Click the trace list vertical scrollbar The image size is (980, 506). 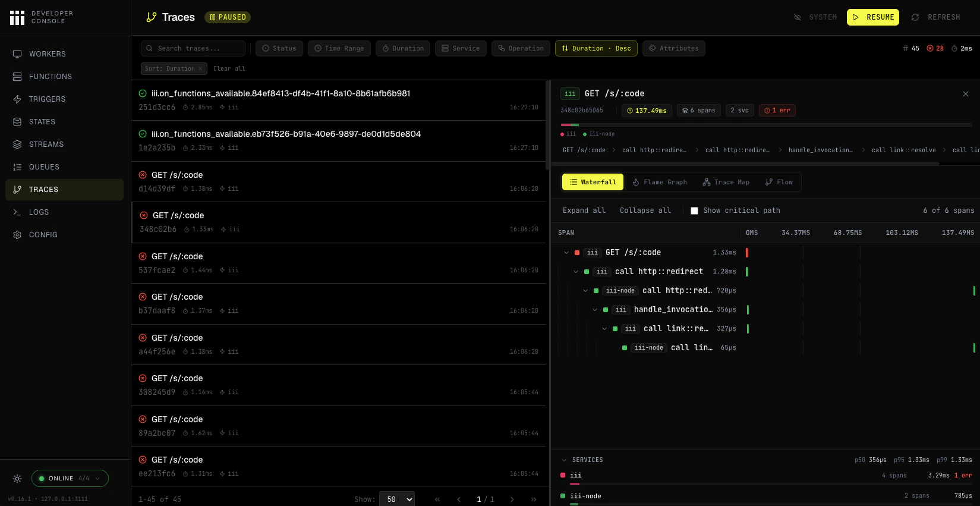pyautogui.click(x=547, y=125)
